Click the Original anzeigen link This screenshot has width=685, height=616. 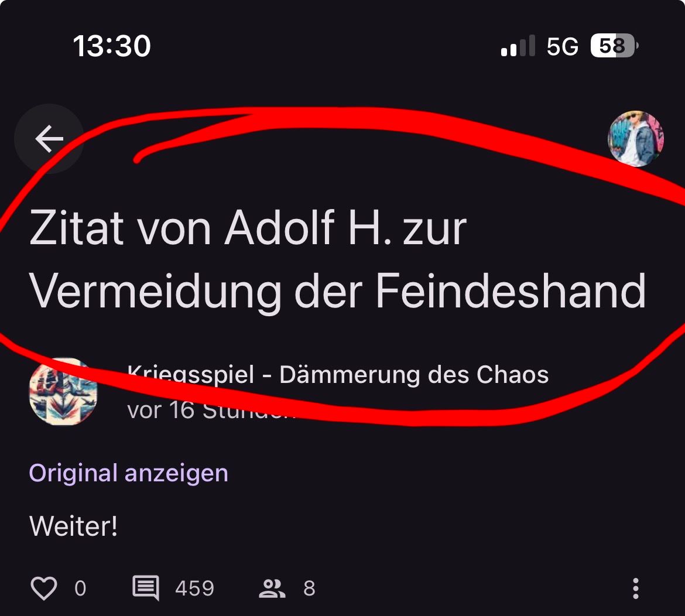tap(128, 473)
